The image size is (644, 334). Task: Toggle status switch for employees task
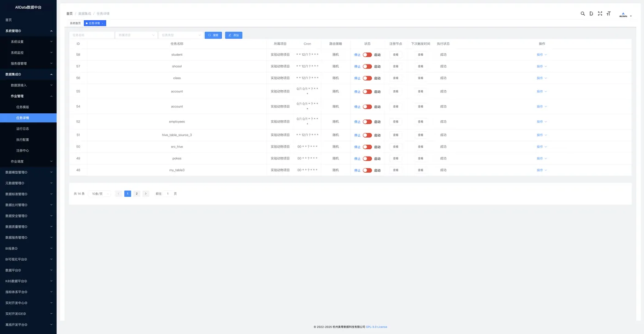point(367,122)
